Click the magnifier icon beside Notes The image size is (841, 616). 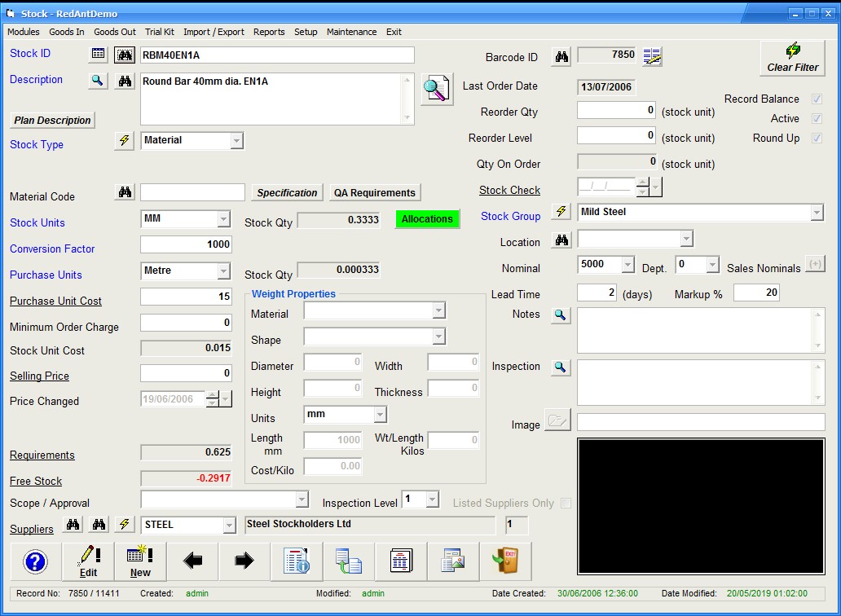[561, 315]
